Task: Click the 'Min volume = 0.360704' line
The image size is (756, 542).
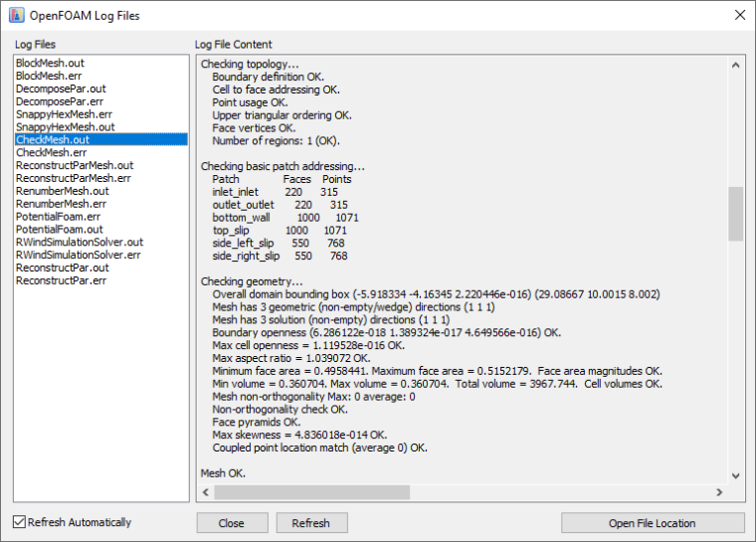Action: [x=438, y=384]
